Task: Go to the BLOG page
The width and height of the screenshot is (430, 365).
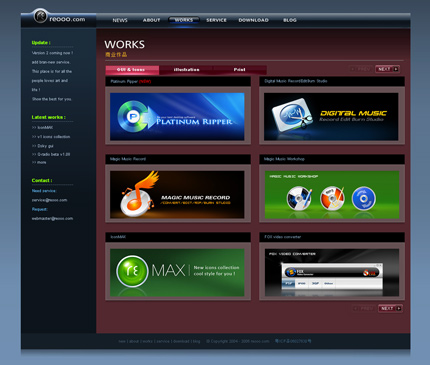Action: (290, 20)
